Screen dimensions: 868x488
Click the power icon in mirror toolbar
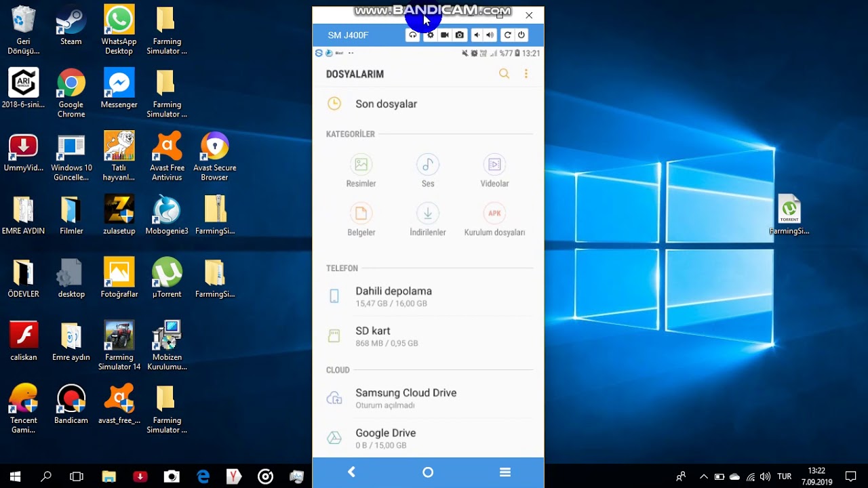(x=521, y=35)
